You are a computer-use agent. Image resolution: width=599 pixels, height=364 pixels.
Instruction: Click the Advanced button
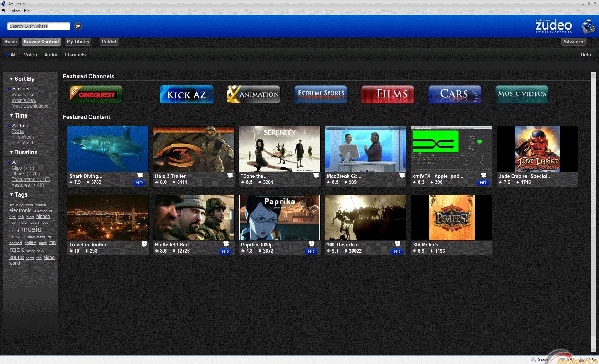574,41
